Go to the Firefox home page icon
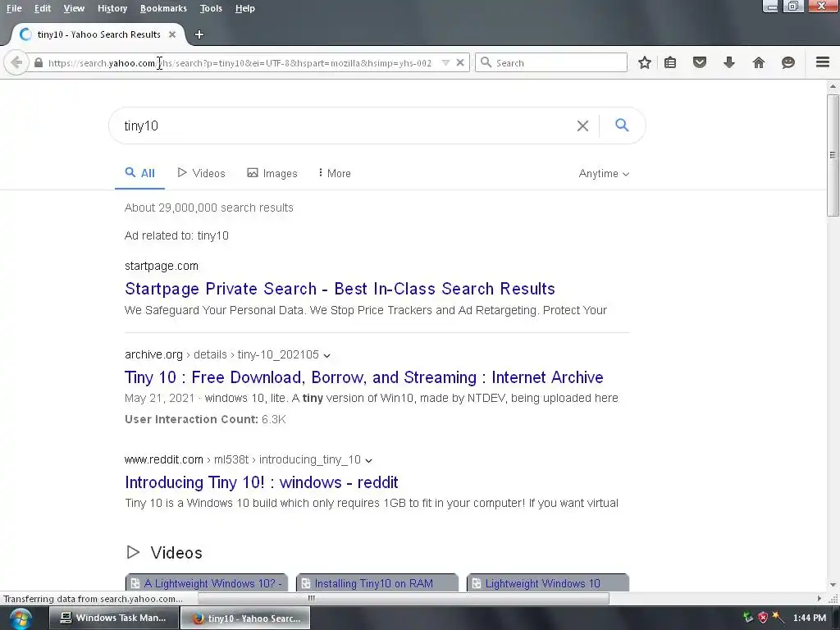The height and width of the screenshot is (630, 840). click(758, 62)
